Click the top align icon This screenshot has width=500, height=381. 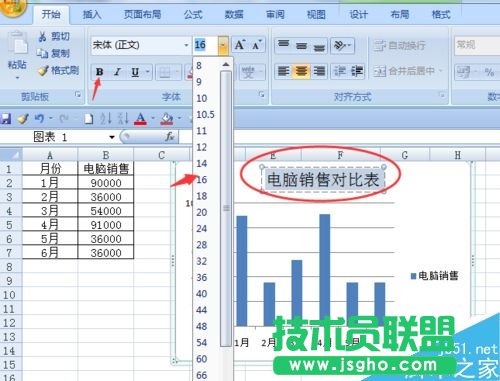click(x=284, y=45)
